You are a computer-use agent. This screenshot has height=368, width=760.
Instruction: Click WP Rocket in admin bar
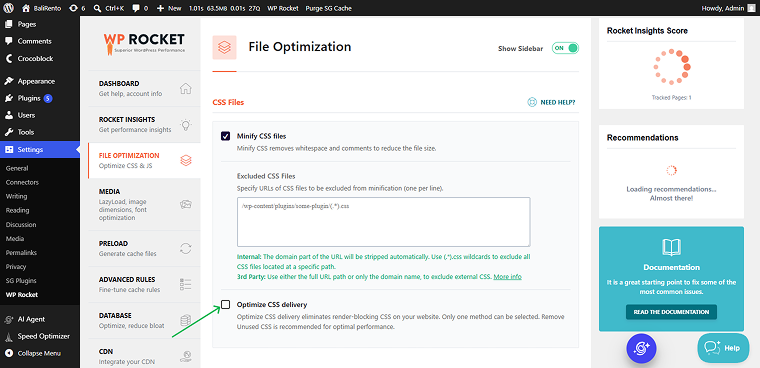tap(283, 8)
